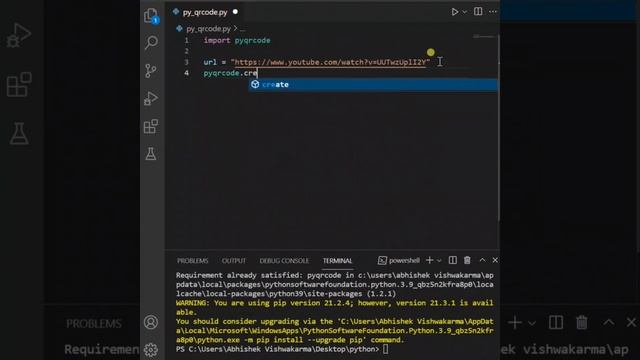Screen dimensions: 640x360
Task: Create a new terminal with plus icon
Action: (429, 260)
